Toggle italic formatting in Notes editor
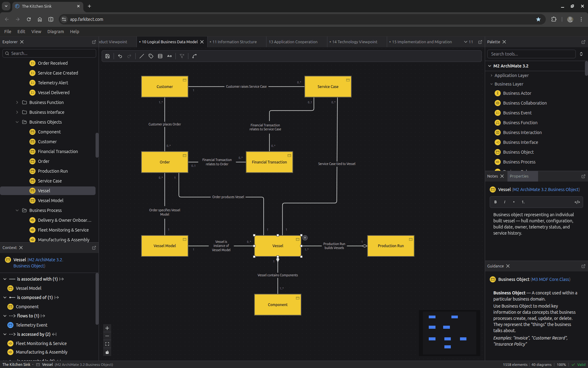This screenshot has width=588, height=368. click(505, 202)
